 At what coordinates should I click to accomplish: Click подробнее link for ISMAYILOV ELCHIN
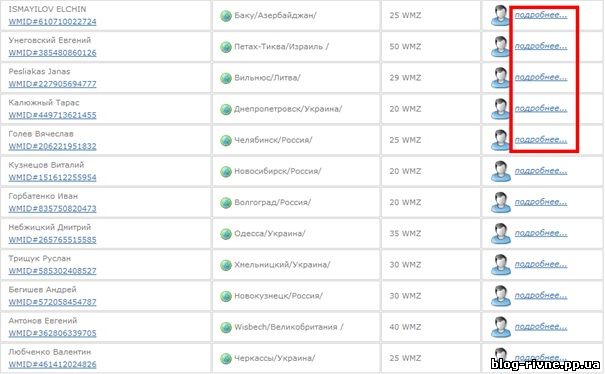tap(541, 15)
